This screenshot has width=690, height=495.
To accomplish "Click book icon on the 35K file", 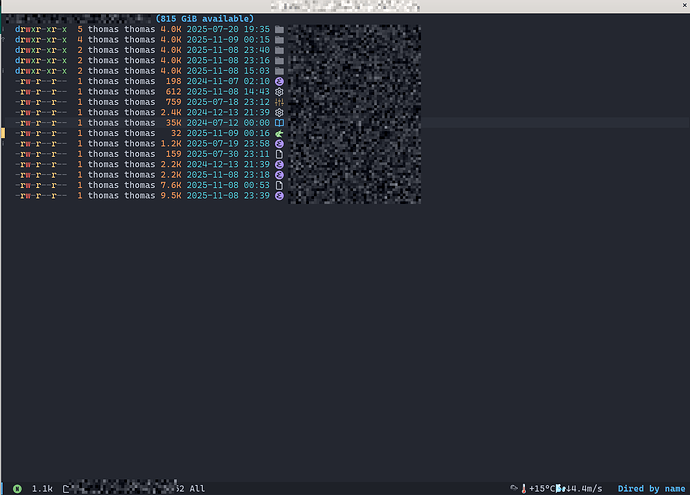I will coord(279,123).
